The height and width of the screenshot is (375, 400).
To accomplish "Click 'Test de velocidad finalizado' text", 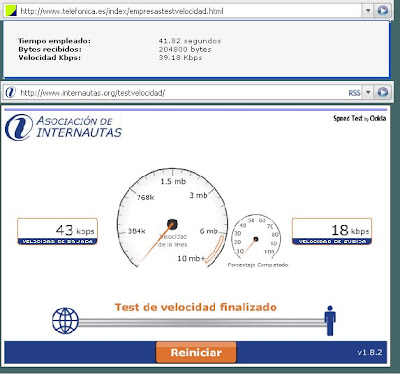I will coord(196,307).
